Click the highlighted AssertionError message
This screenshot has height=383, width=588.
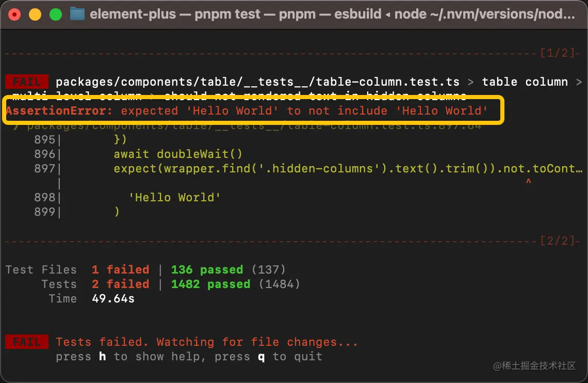[247, 110]
